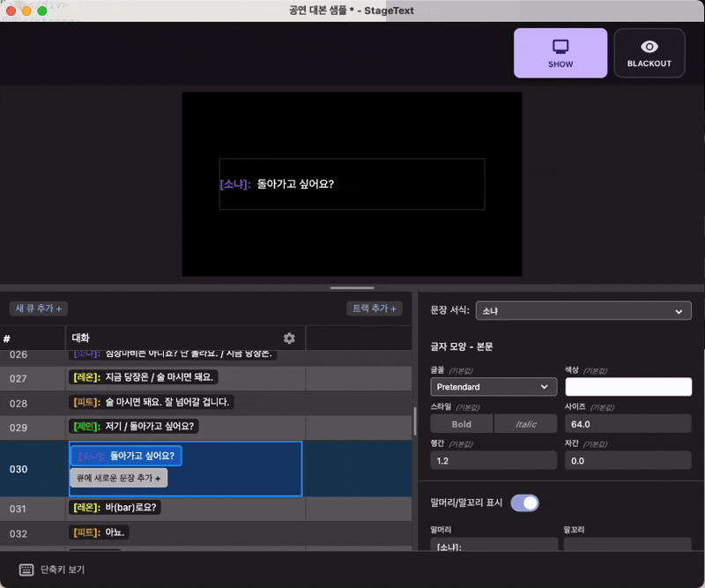The width and height of the screenshot is (705, 588).
Task: Click the white 색상 color swatch
Action: [x=627, y=386]
